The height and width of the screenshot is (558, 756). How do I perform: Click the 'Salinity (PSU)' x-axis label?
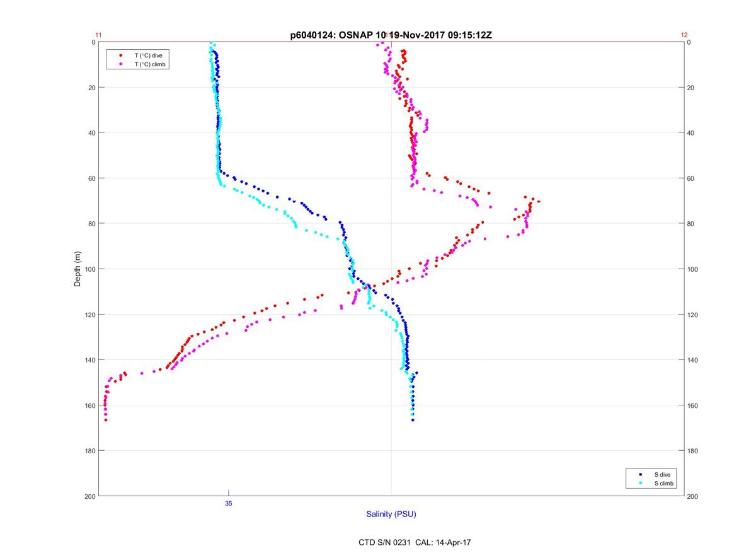click(x=391, y=514)
